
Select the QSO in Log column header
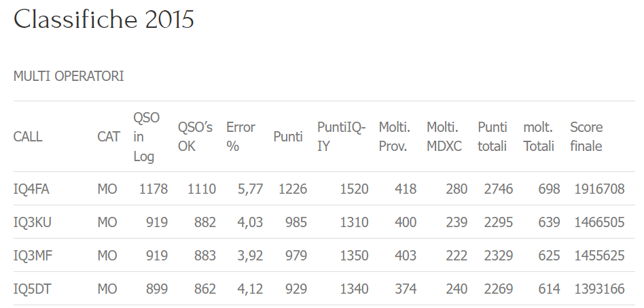(146, 137)
